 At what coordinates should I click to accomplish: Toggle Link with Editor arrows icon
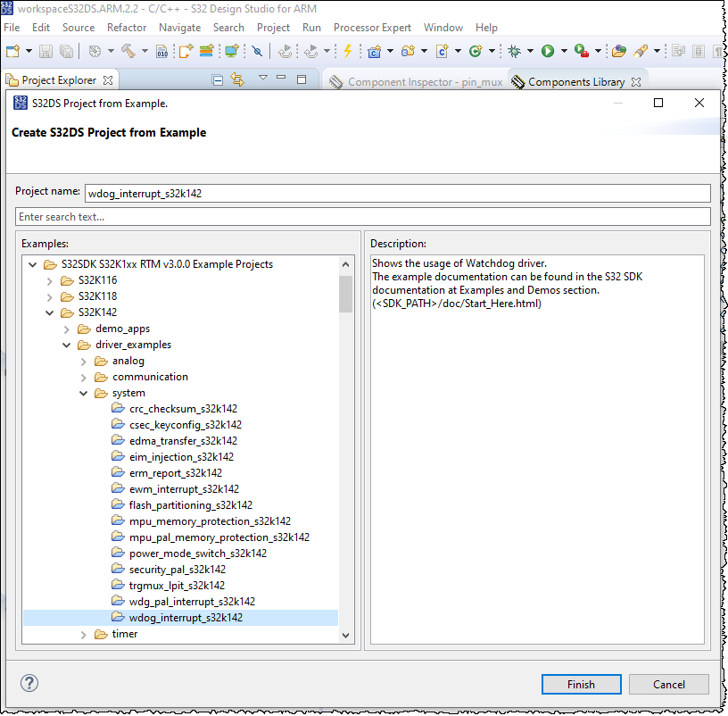[x=237, y=80]
